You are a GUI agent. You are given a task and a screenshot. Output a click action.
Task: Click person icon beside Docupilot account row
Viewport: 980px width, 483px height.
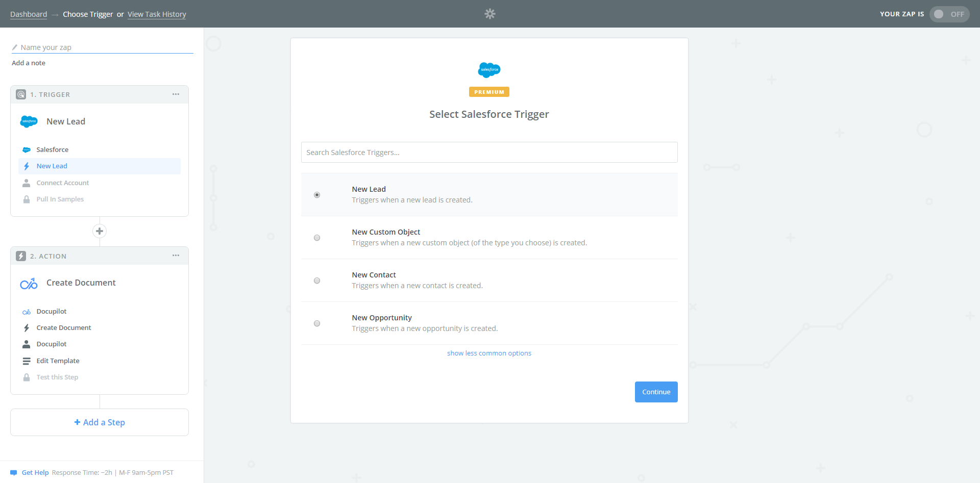[x=27, y=344]
